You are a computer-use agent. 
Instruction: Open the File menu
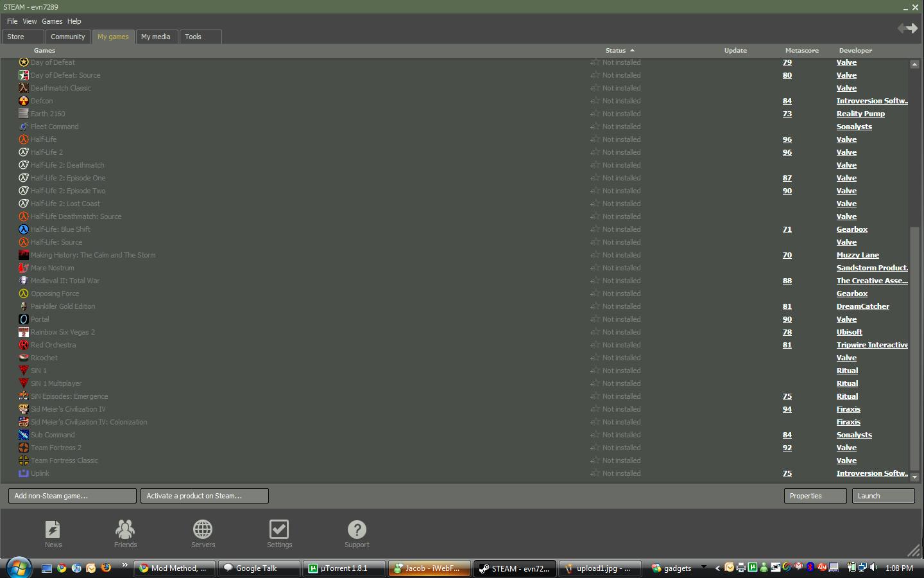(x=12, y=21)
